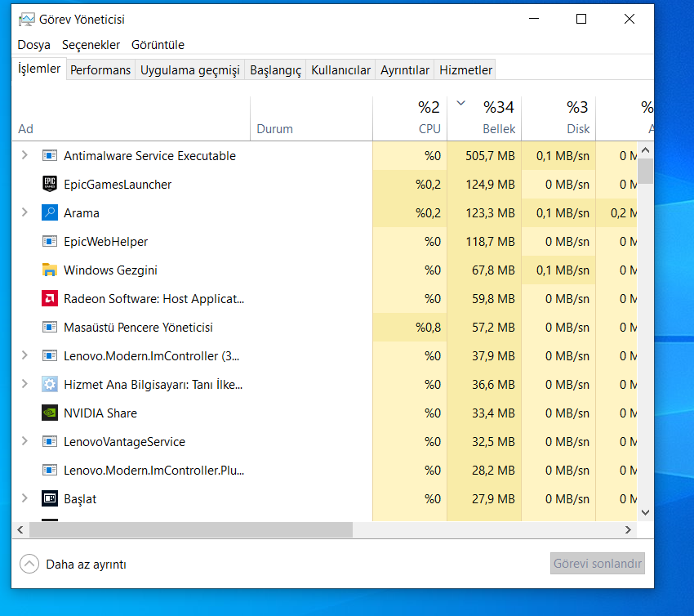Click the 118,7 MB memory value
The width and height of the screenshot is (694, 616).
490,241
